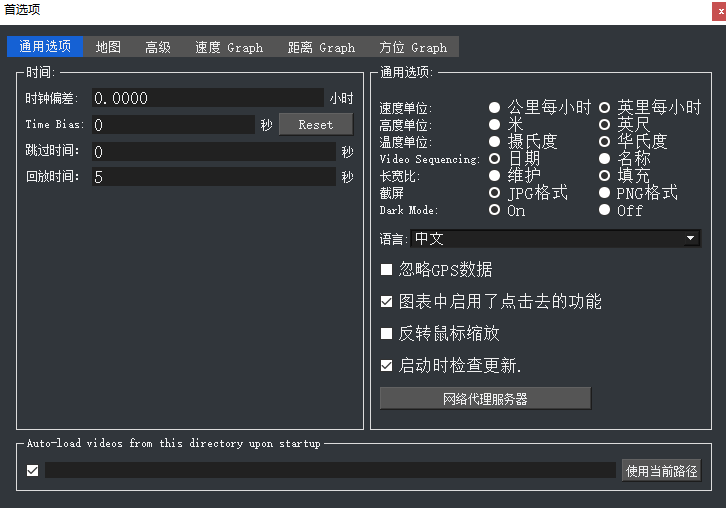Viewport: 726px width, 508px height.
Task: Toggle the Auto-load videos checkbox
Action: click(x=32, y=471)
